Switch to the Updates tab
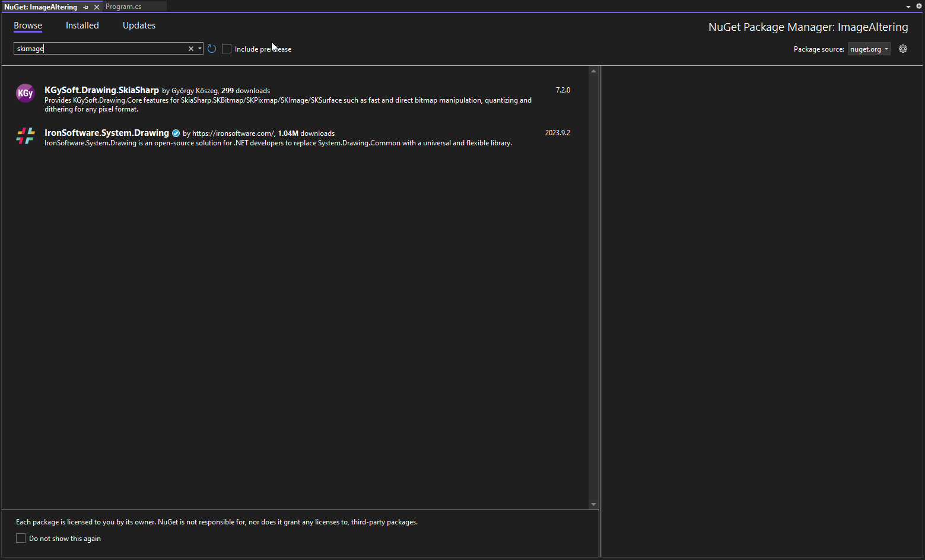 pyautogui.click(x=139, y=26)
